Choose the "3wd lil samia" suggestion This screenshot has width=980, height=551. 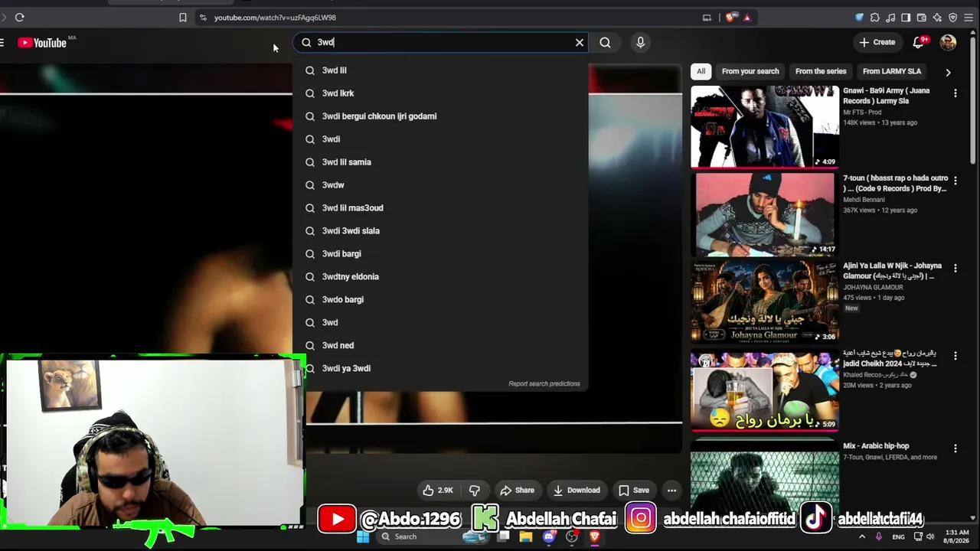(440, 162)
